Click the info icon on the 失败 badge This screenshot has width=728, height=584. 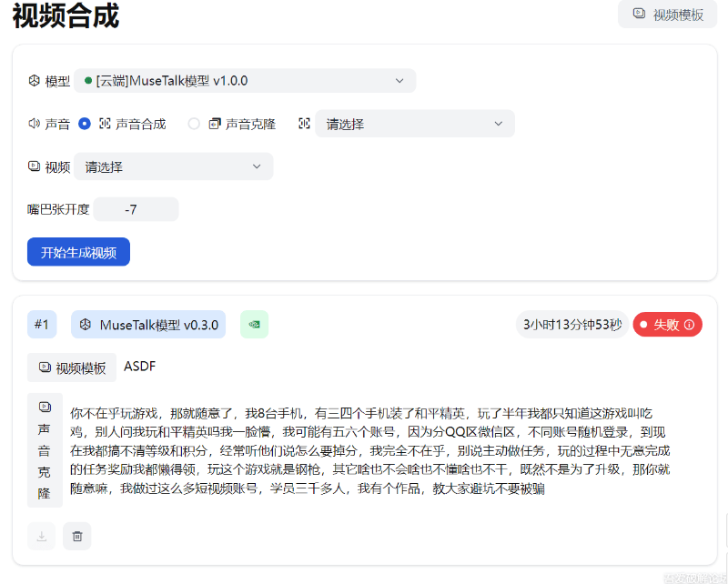click(x=689, y=325)
